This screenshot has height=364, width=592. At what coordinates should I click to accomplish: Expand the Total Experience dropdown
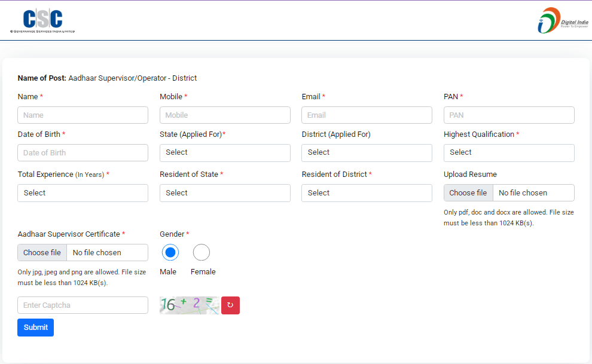point(83,193)
